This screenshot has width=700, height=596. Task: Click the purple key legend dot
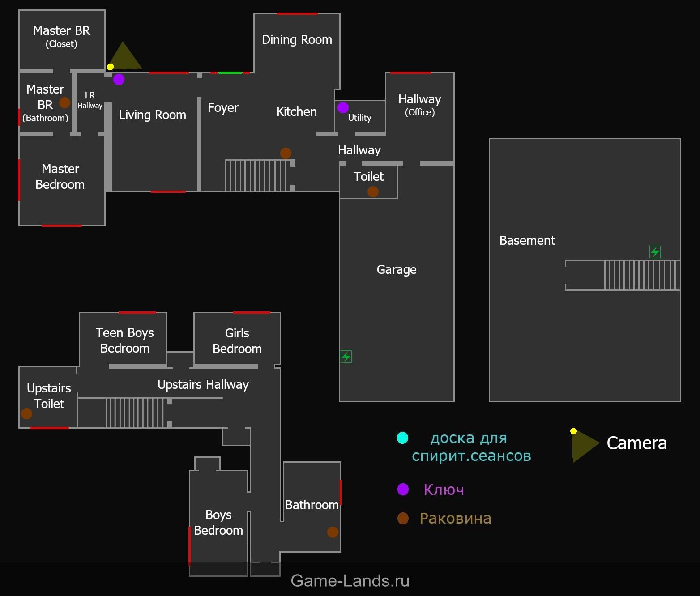(x=403, y=489)
